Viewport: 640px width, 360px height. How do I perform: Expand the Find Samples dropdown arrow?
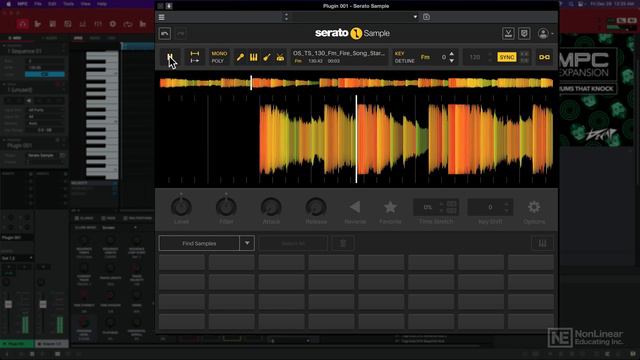247,243
